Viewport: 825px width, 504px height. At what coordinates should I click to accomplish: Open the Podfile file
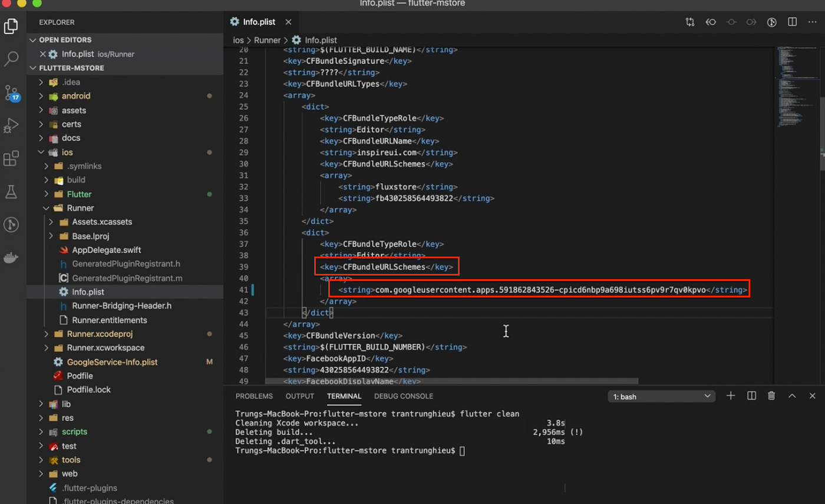tap(80, 376)
